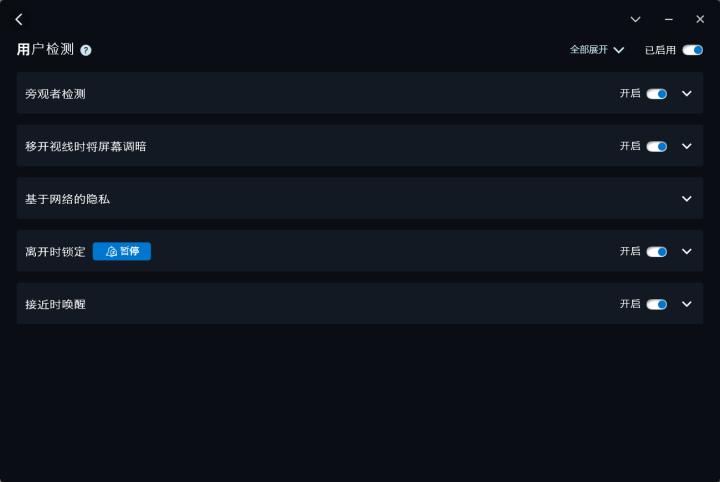Turn off 移开视线时将屏幕调暗 switch
720x482 pixels.
click(657, 146)
